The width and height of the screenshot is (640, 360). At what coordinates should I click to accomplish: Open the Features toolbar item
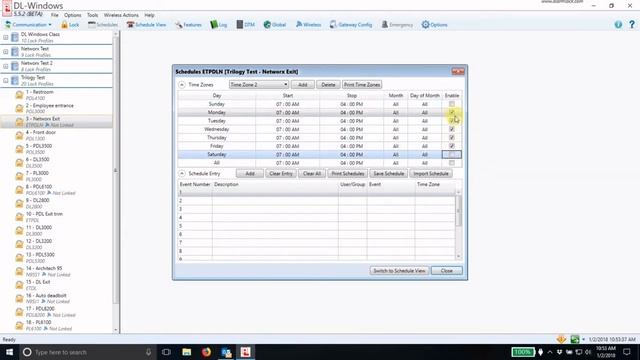coord(188,24)
